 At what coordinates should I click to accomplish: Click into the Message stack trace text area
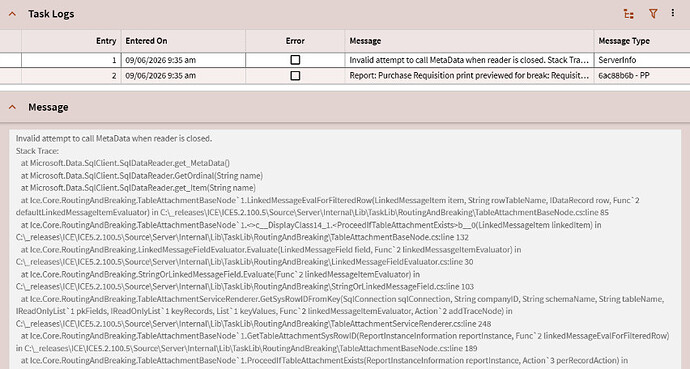(x=345, y=249)
